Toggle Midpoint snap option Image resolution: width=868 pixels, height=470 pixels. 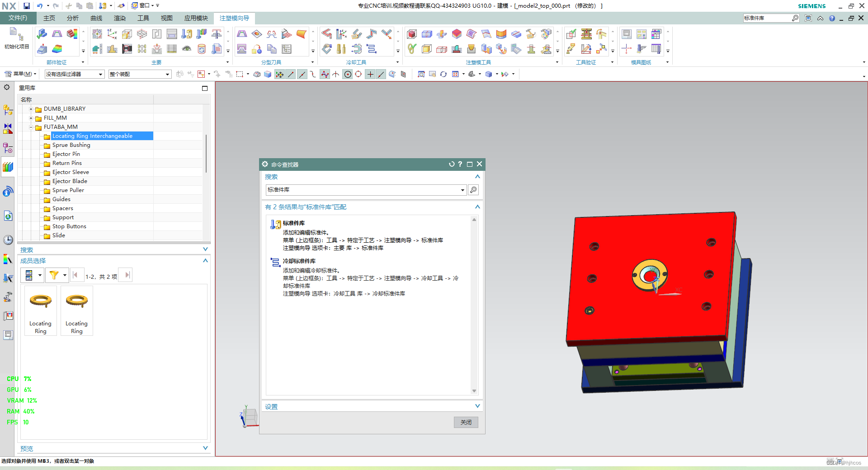click(x=302, y=74)
